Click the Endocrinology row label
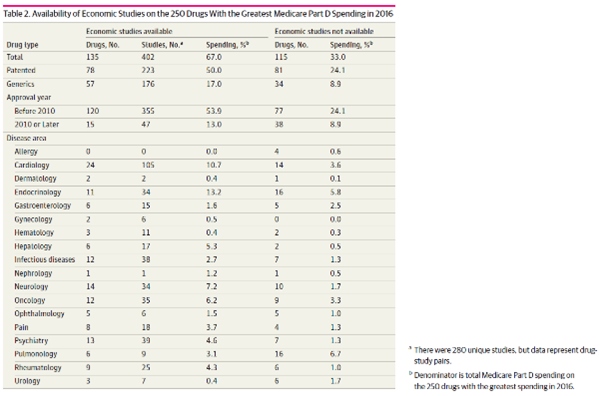Image resolution: width=600 pixels, height=396 pixels. [x=38, y=192]
